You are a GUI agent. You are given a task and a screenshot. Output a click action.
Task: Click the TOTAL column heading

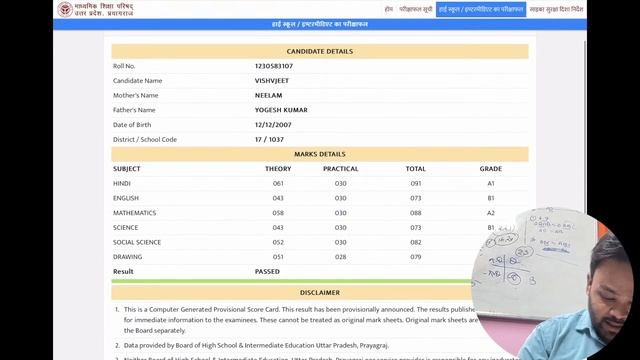416,169
